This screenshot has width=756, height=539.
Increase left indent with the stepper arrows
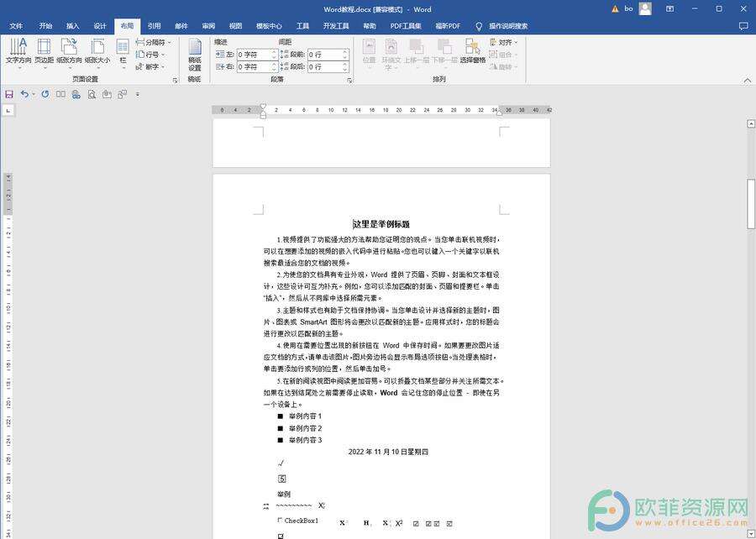(x=275, y=52)
